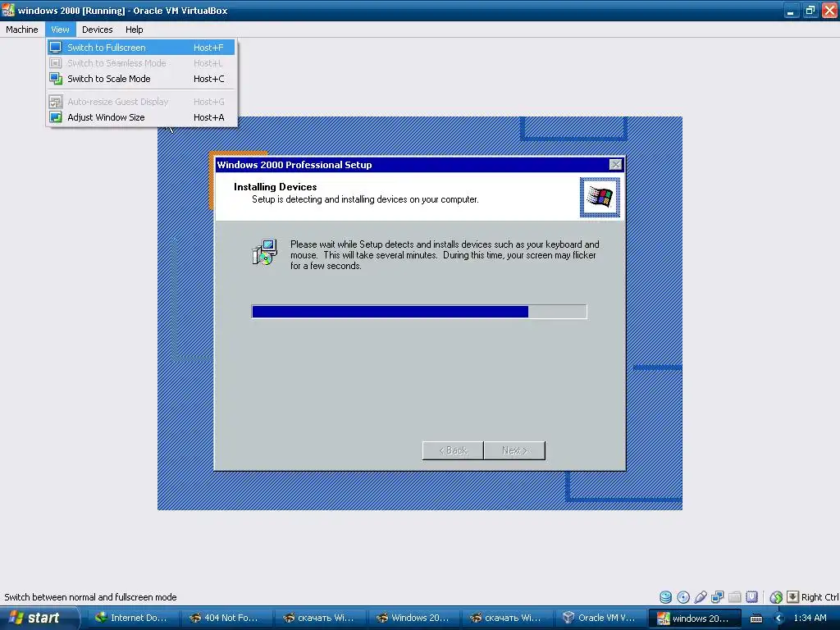The height and width of the screenshot is (630, 840).
Task: Click the VirtualBox window title bar icon
Action: tap(8, 10)
